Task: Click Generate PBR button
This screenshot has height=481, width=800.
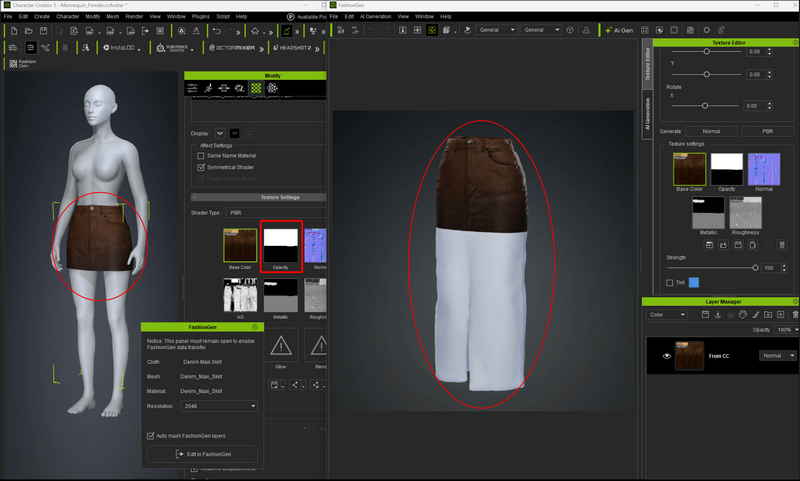Action: pos(767,131)
